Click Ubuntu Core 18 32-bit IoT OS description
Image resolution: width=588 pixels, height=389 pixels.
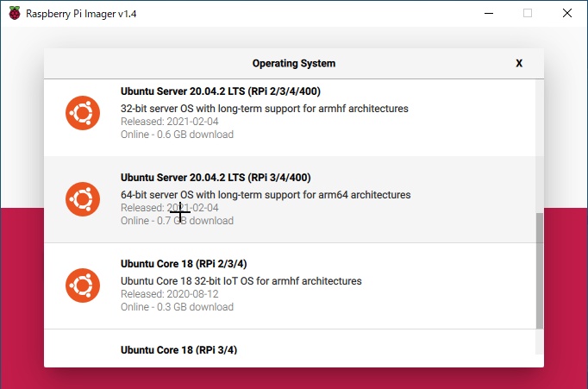(241, 281)
